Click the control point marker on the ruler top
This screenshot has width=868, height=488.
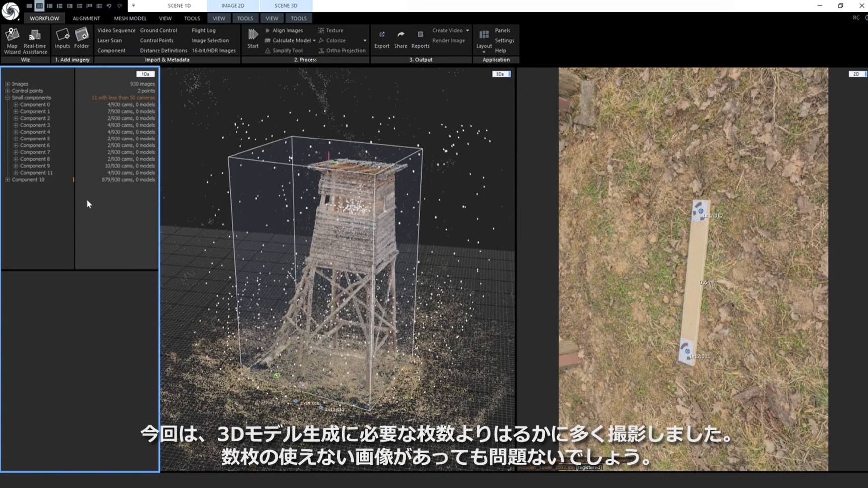tap(701, 211)
